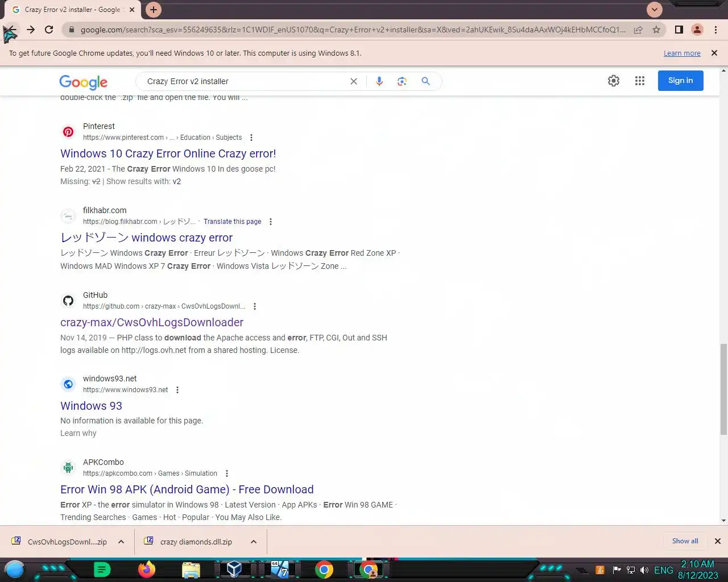Open the volume control in tray

[x=644, y=570]
